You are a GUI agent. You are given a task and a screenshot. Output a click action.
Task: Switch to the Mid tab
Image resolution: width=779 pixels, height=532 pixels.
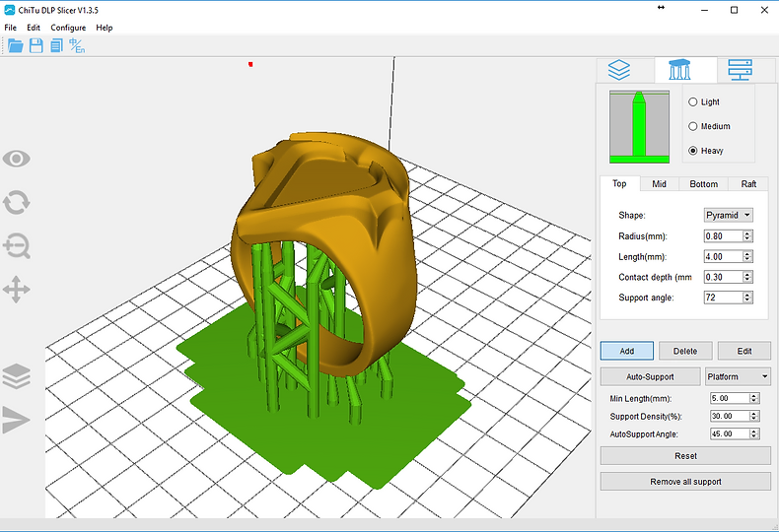pyautogui.click(x=660, y=184)
